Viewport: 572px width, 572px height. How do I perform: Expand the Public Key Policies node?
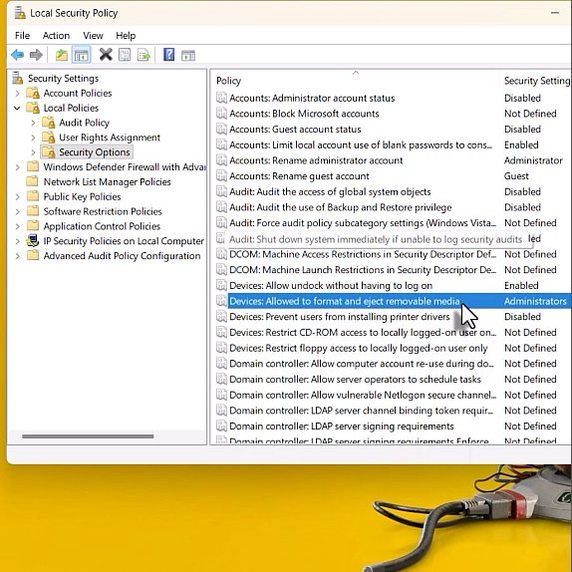coord(18,197)
